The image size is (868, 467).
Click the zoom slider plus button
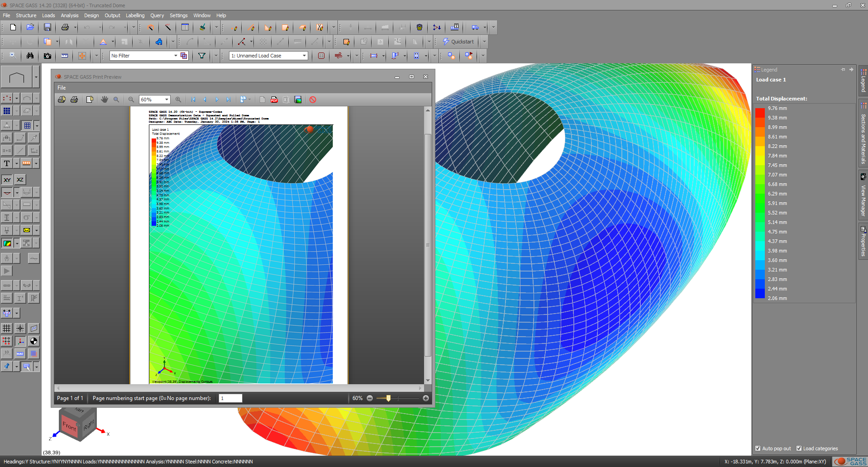425,398
